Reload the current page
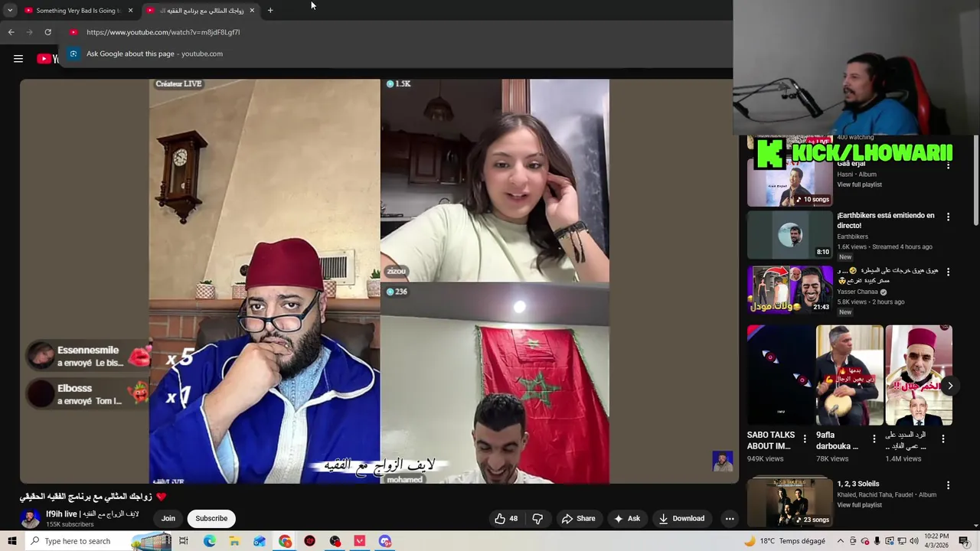Screen dimensions: 980x551 [x=47, y=32]
